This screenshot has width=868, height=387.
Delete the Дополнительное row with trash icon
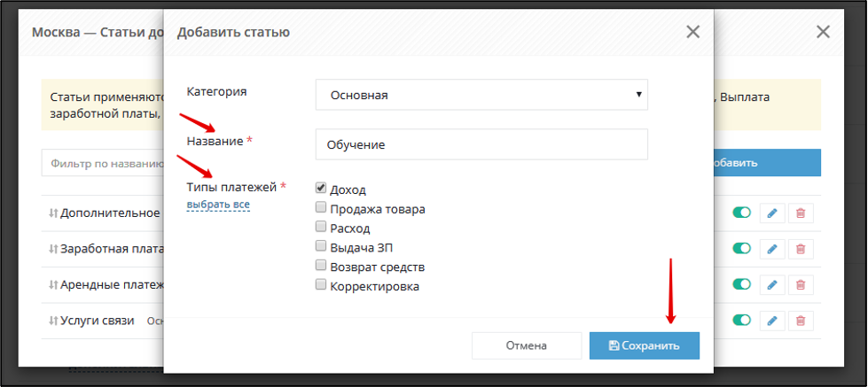click(x=801, y=213)
